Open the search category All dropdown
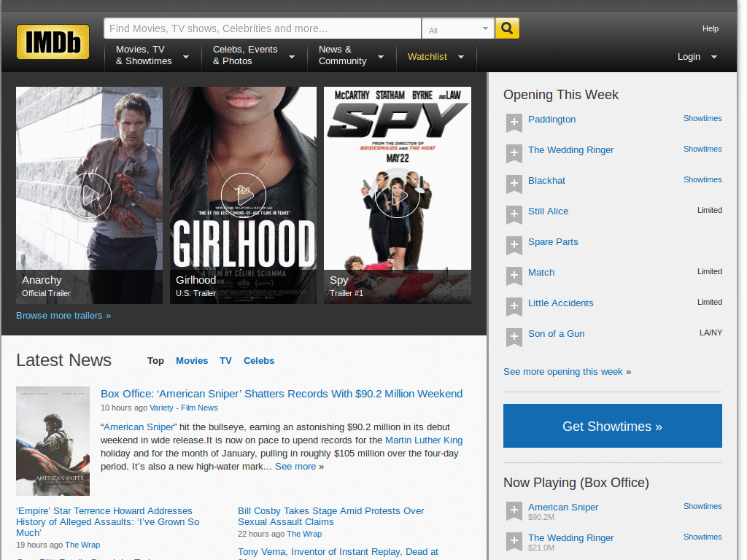The width and height of the screenshot is (747, 560). click(458, 29)
